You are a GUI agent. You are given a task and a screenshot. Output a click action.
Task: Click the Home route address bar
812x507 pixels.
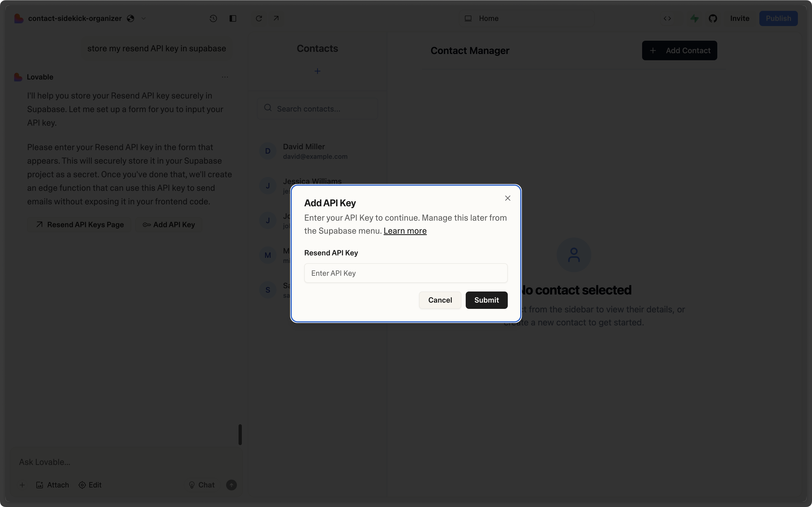pos(526,18)
